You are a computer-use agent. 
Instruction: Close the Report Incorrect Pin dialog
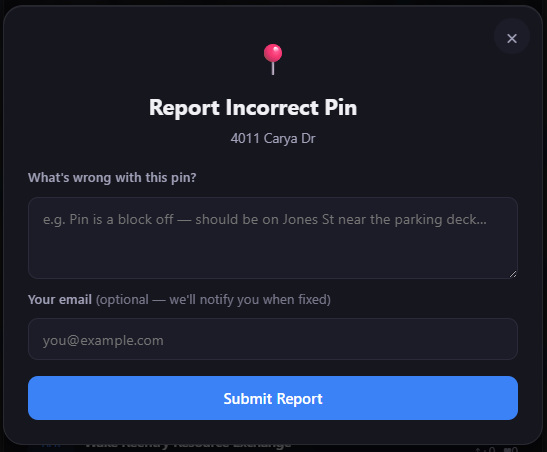coord(512,36)
